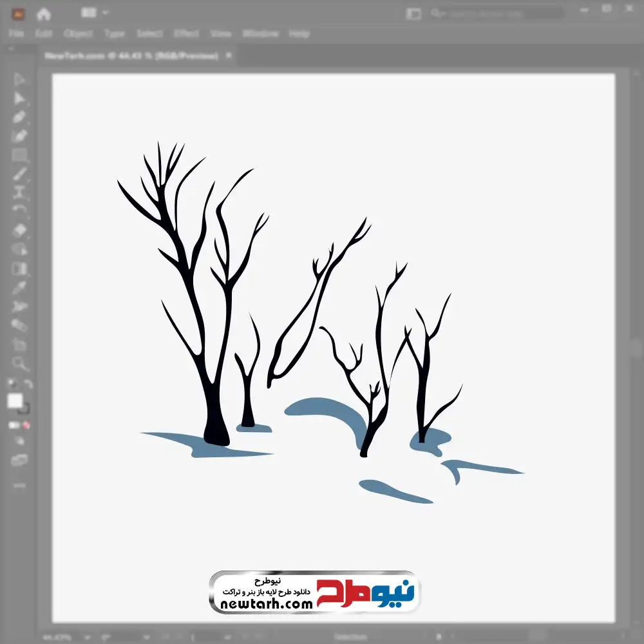Select the Direct Selection tool
The image size is (644, 644).
pos(19,99)
